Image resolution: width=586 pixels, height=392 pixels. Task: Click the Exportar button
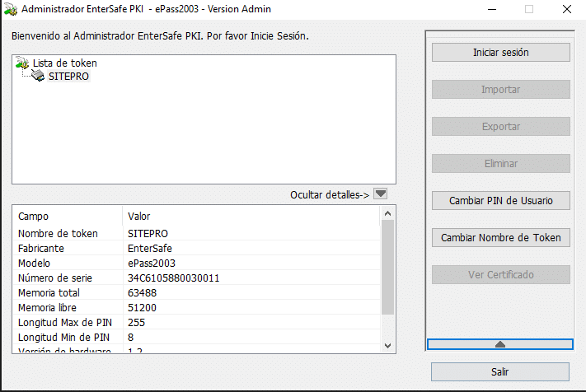501,126
